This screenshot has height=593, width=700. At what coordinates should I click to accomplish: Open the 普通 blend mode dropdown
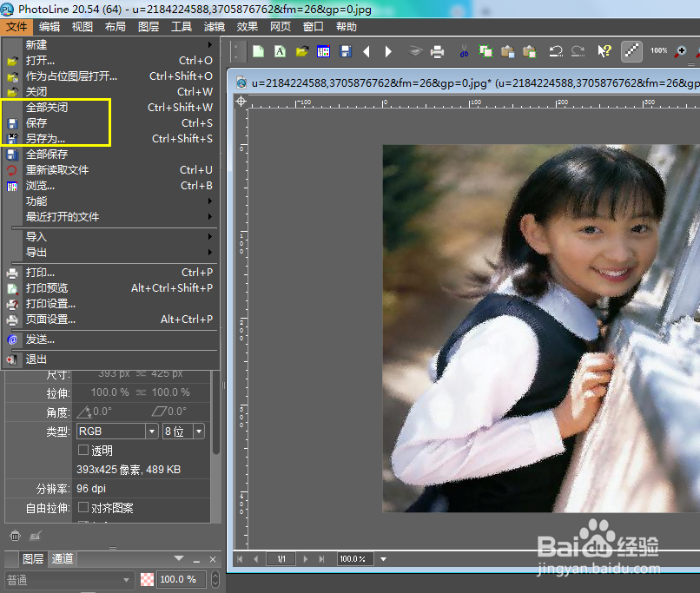click(x=126, y=579)
